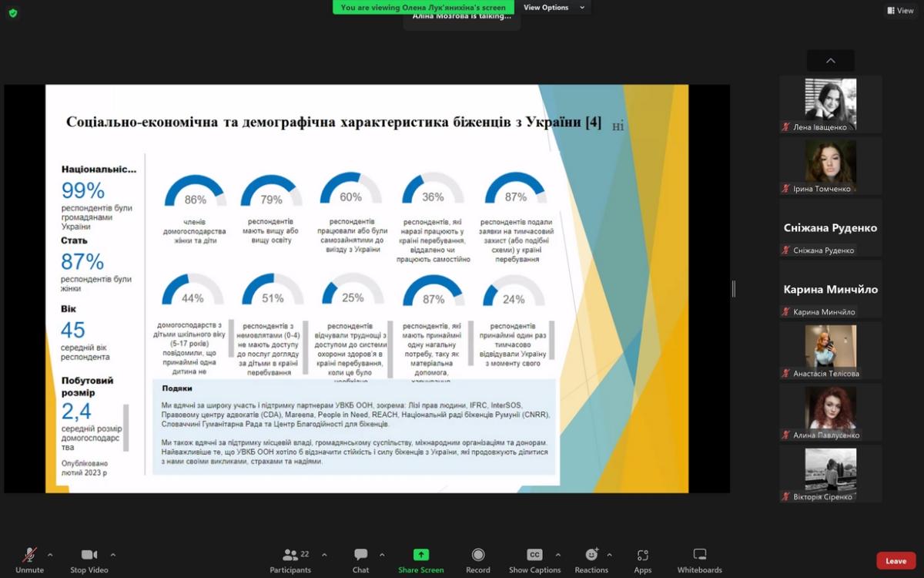
Task: Select Сніжана Руденко's participant tile
Action: [831, 227]
